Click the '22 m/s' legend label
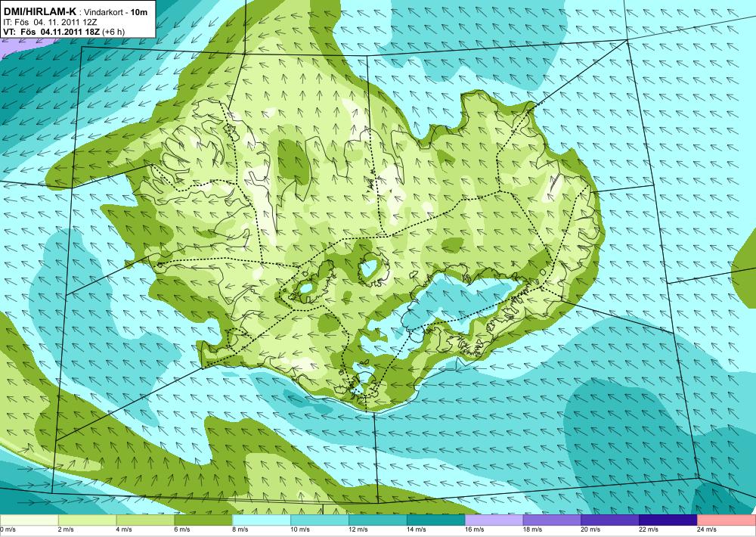This screenshot has width=756, height=537. coord(649,529)
